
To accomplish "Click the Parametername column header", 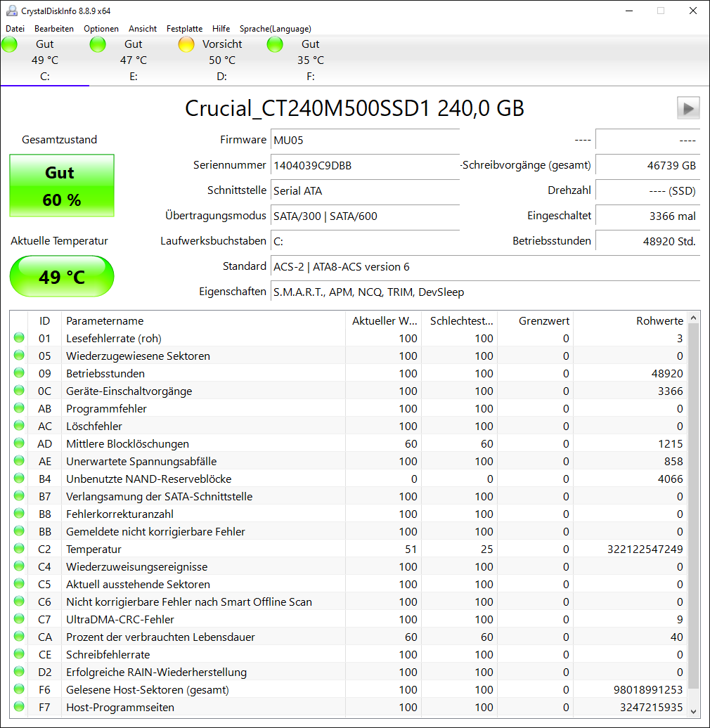I will (203, 321).
